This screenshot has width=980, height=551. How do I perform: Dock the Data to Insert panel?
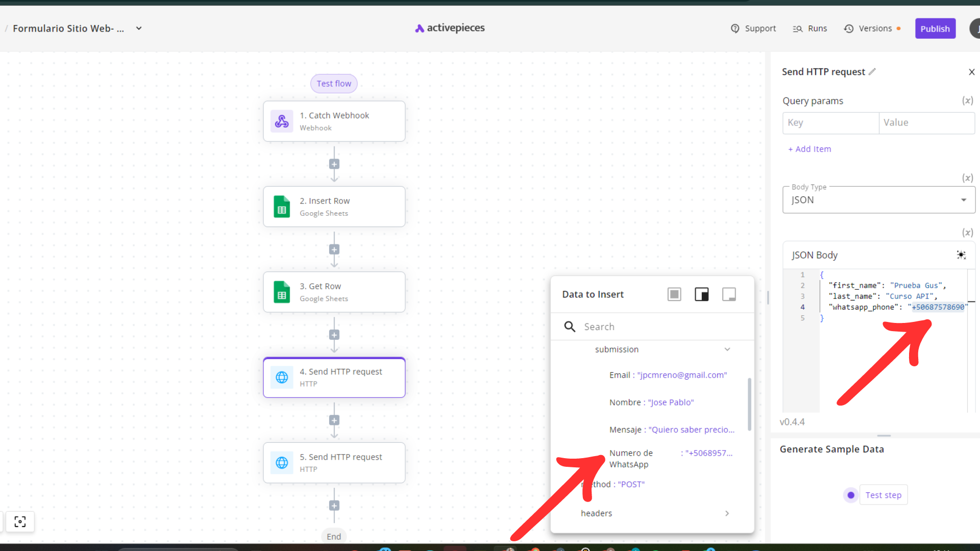702,294
